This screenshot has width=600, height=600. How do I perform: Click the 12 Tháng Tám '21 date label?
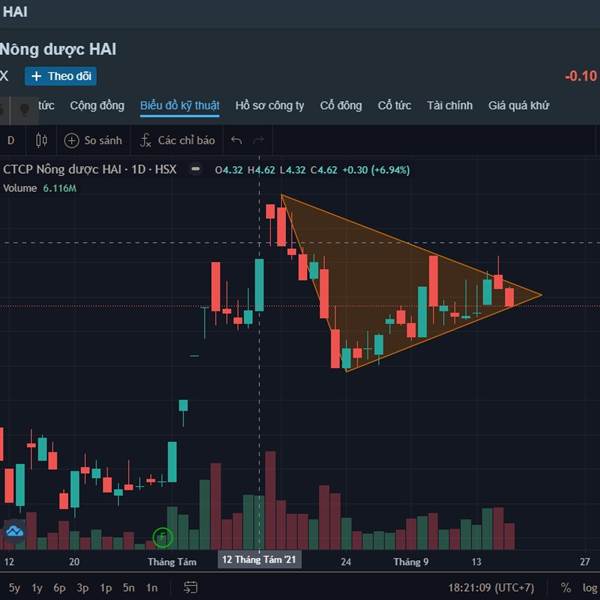pos(259,560)
